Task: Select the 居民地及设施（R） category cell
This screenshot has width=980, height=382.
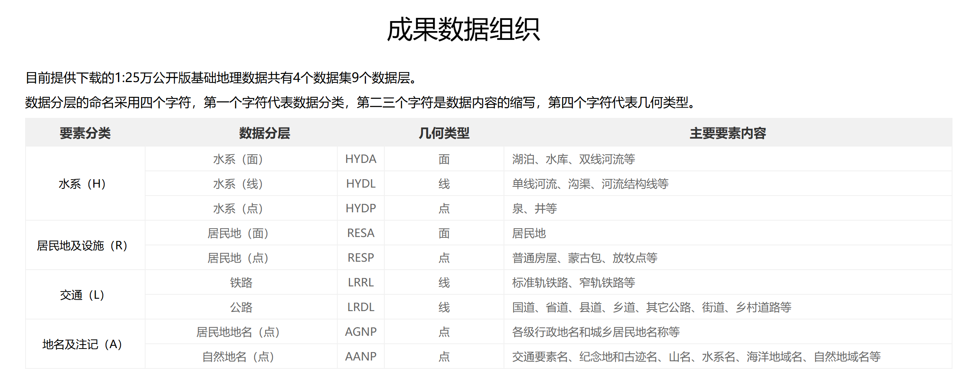Action: [85, 245]
